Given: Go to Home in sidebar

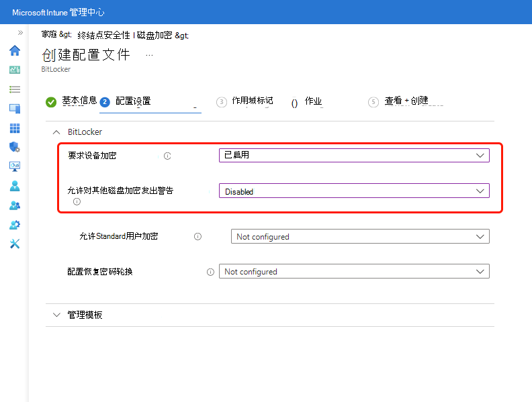Looking at the screenshot, I should coord(15,50).
